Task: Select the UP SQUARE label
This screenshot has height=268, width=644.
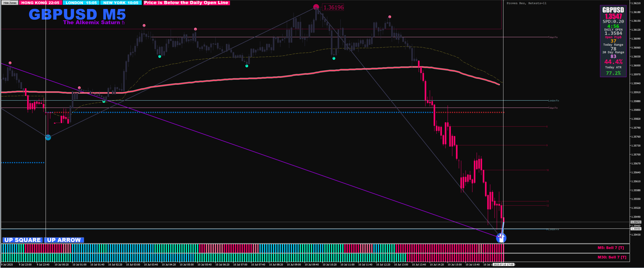Action: [23, 240]
